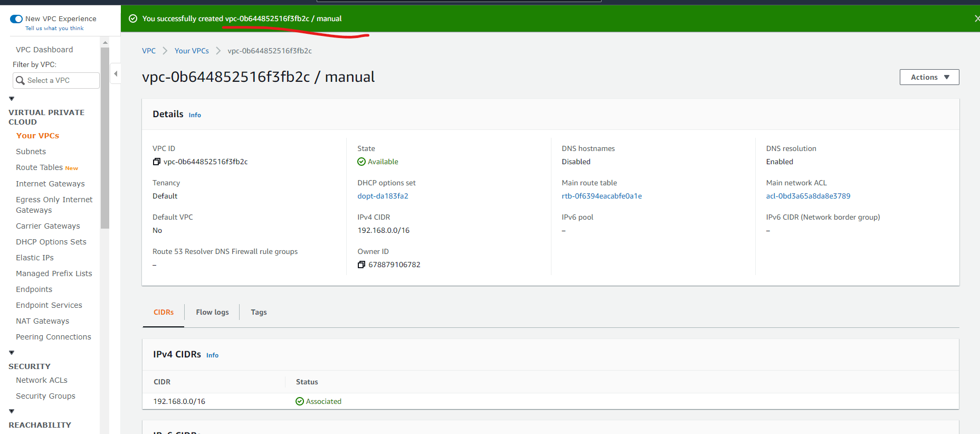Click the sidebar scrollbar up arrow
This screenshot has height=434, width=980.
pos(104,42)
